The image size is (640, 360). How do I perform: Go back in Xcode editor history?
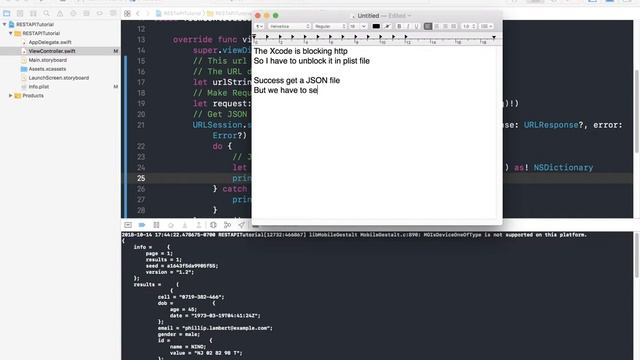pos(138,13)
